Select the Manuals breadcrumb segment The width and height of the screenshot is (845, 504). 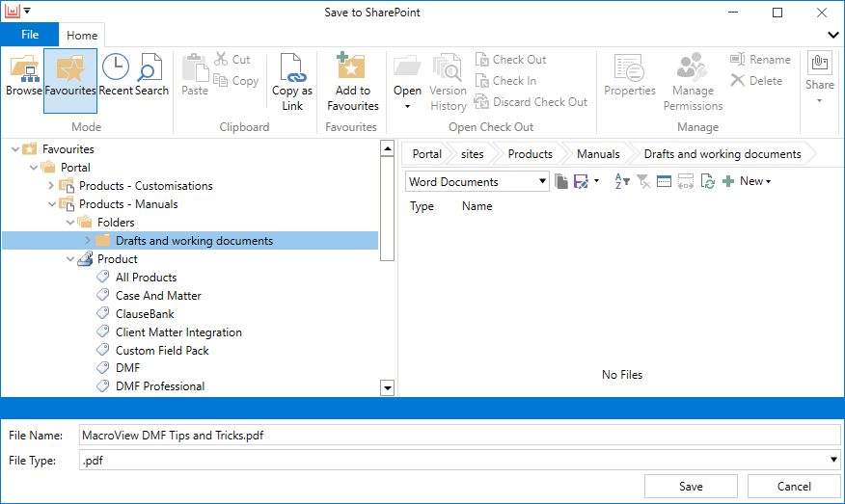tap(598, 154)
